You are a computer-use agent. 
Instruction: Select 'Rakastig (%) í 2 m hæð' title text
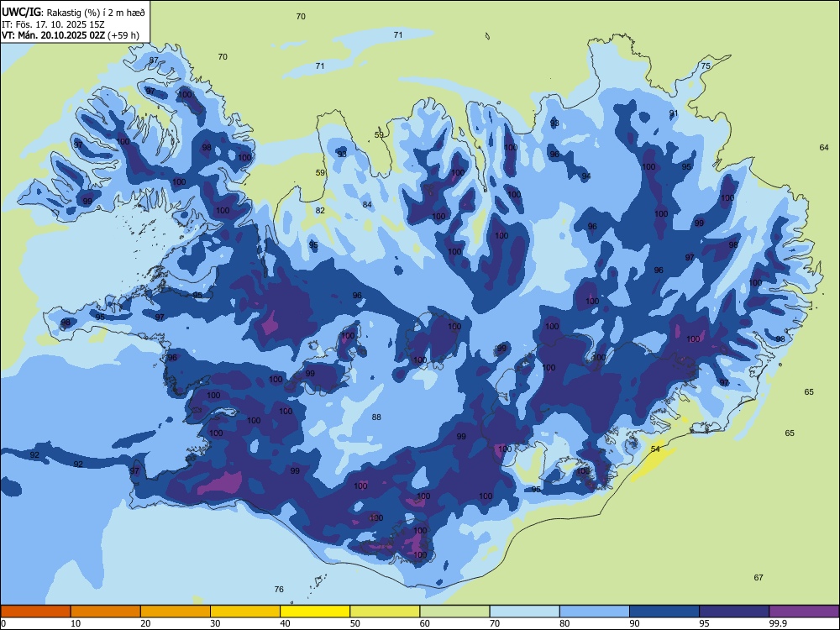[x=96, y=13]
